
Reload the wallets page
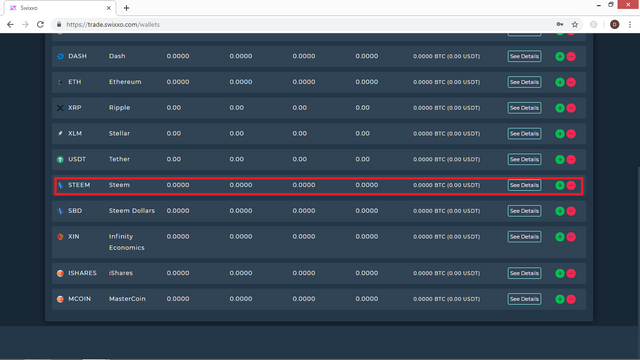[40, 24]
